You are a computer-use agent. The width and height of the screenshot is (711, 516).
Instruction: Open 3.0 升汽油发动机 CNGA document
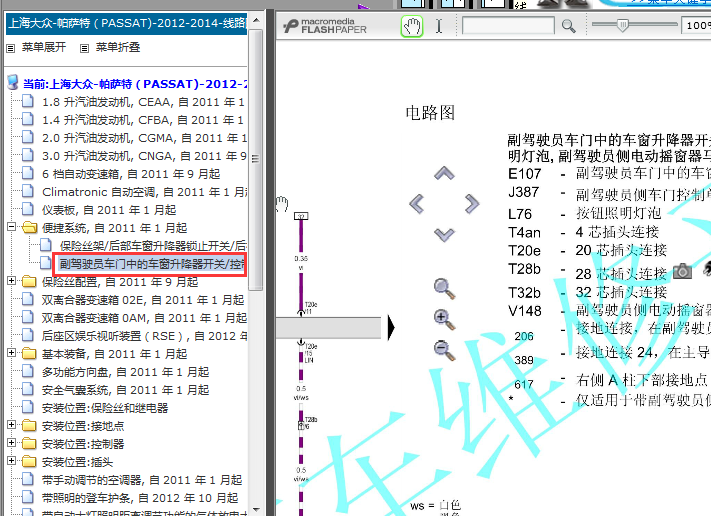144,156
